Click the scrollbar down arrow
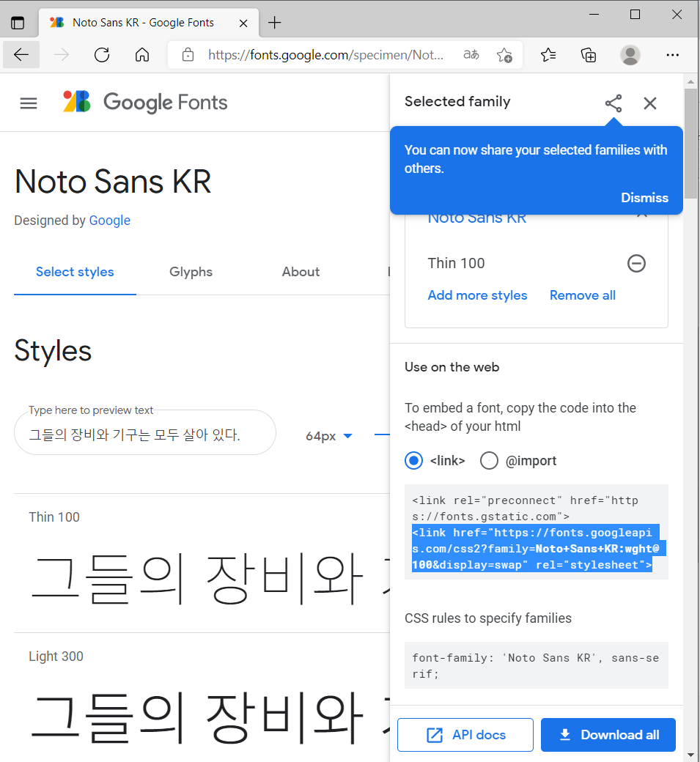Viewport: 700px width, 762px height. (x=690, y=755)
